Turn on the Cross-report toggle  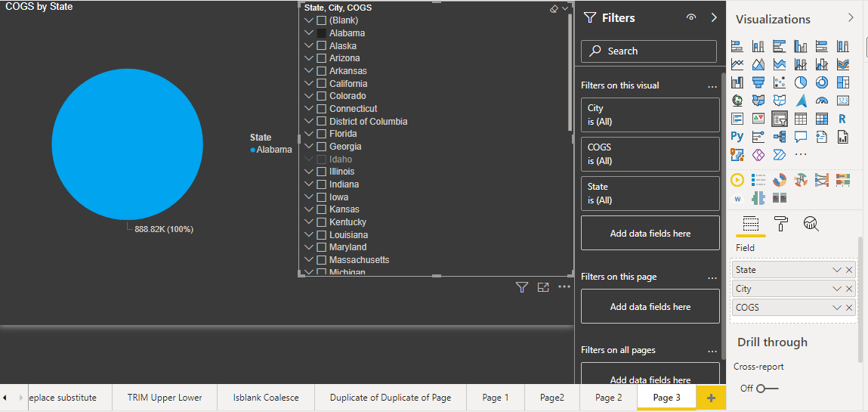(x=767, y=389)
